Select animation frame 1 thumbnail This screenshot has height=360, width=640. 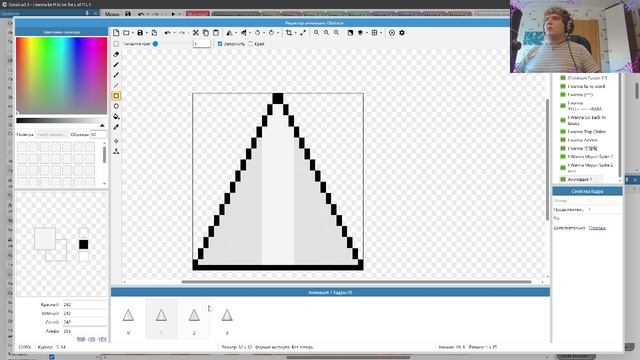161,319
